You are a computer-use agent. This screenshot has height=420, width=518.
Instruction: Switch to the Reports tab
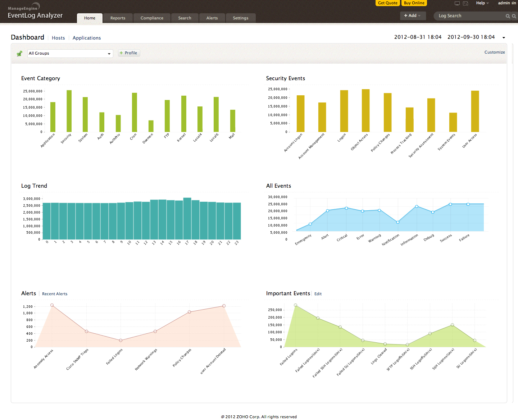[118, 18]
